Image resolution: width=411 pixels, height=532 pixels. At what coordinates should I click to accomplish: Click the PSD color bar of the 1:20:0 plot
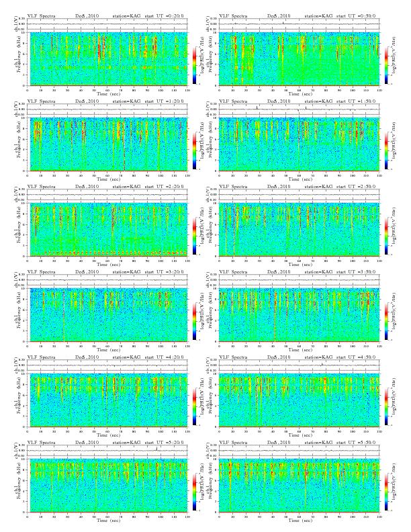(194, 150)
